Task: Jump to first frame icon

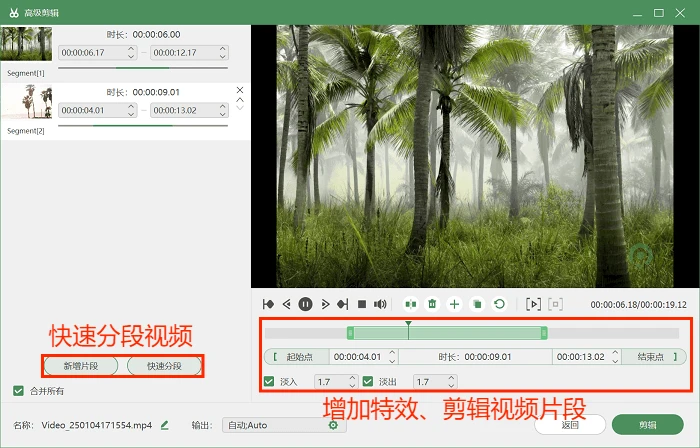Action: 268,304
